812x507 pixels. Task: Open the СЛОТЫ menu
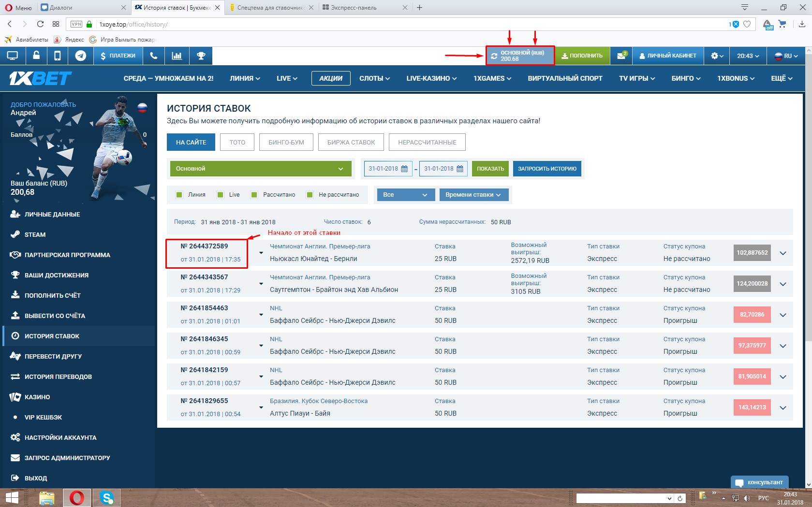pyautogui.click(x=374, y=78)
